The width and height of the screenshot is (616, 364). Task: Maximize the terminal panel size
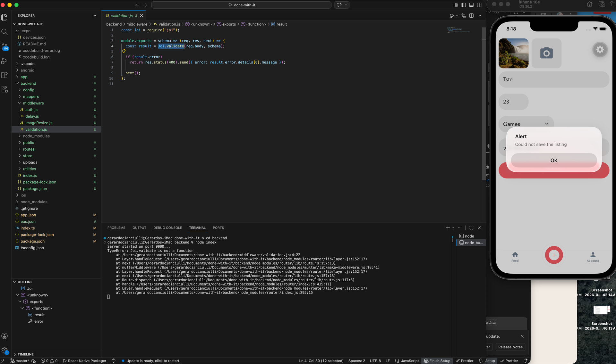coord(471,228)
